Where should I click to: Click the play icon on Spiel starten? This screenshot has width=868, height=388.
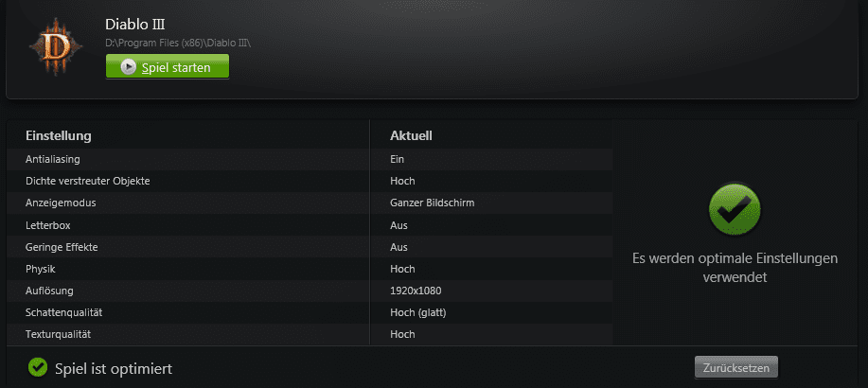click(x=129, y=67)
